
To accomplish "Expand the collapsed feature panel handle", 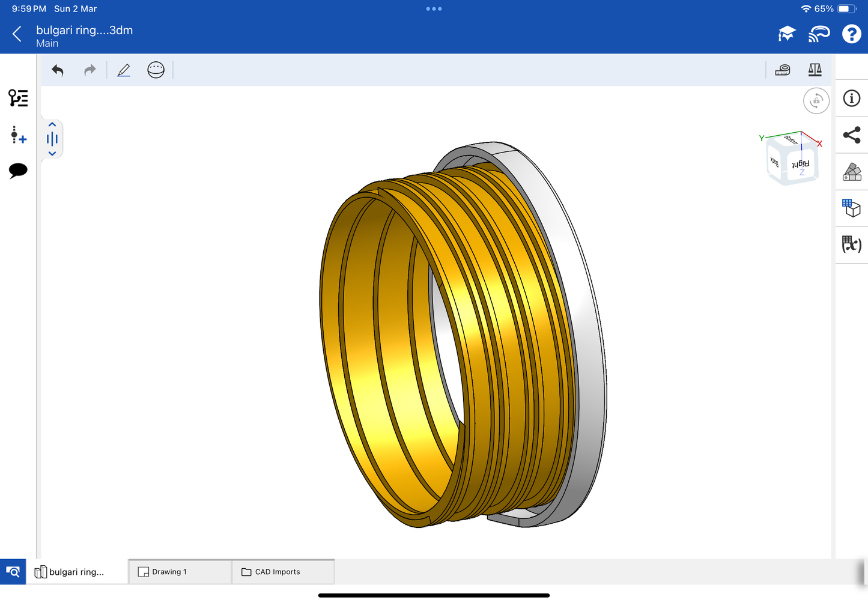I will [x=52, y=139].
